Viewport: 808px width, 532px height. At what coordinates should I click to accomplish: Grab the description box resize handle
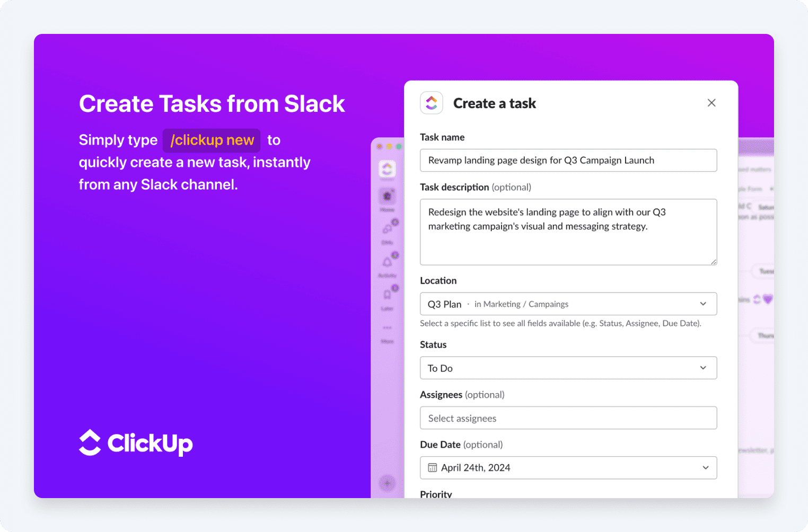714,262
